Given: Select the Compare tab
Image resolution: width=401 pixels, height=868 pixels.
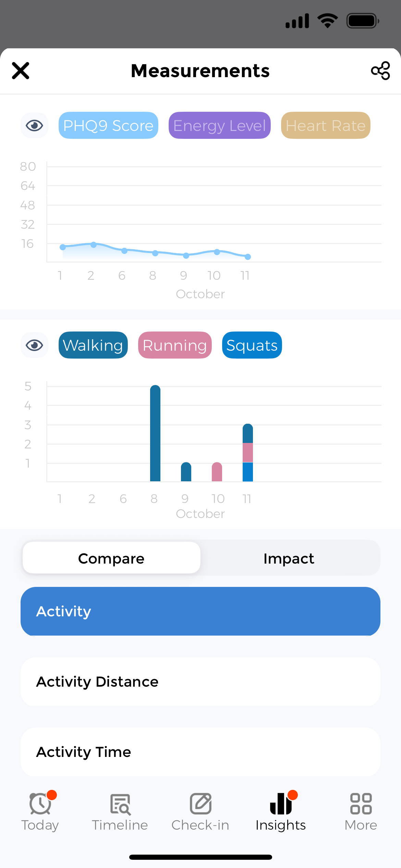Looking at the screenshot, I should [111, 558].
